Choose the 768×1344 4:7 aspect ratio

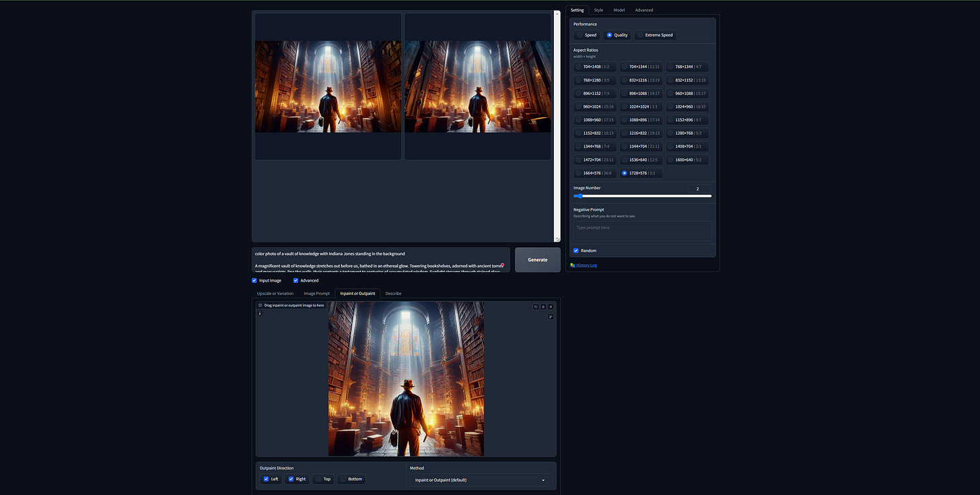click(687, 67)
